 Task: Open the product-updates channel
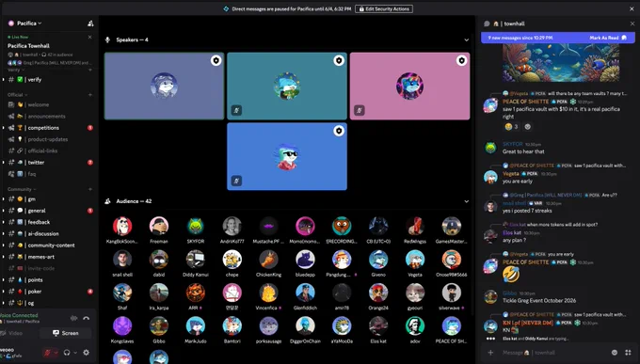click(49, 139)
